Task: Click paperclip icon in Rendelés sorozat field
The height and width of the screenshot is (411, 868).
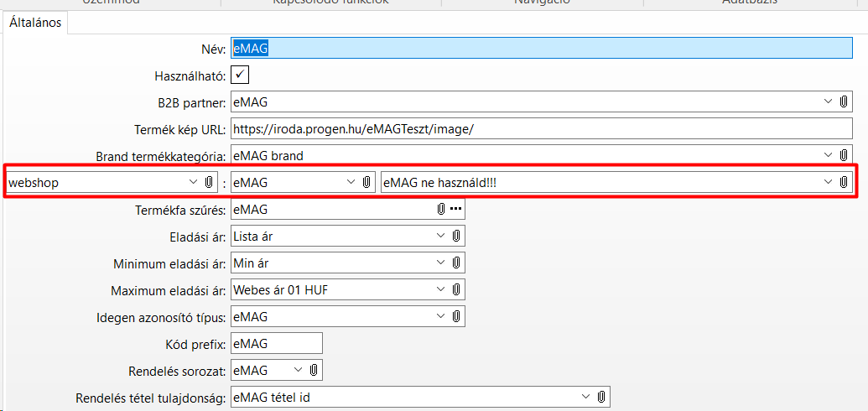Action: click(x=314, y=371)
